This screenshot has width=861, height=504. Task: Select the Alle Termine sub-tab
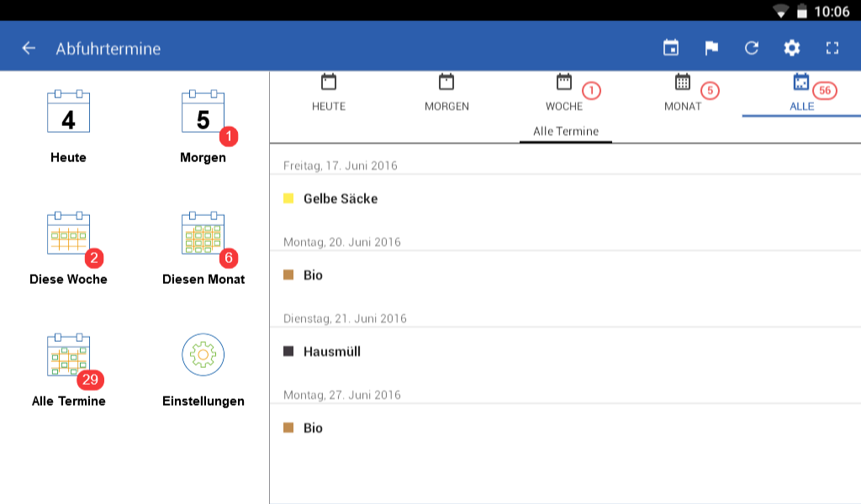[566, 132]
